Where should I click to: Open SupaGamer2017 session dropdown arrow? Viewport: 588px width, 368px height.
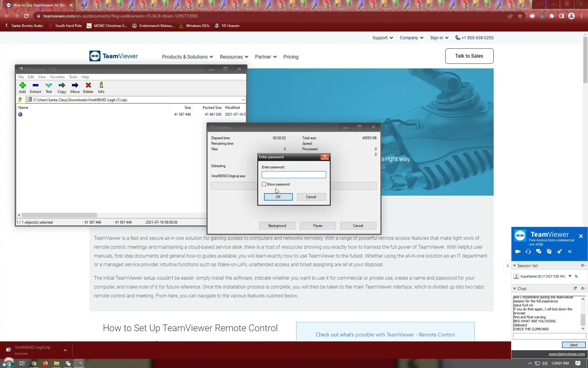[570, 276]
